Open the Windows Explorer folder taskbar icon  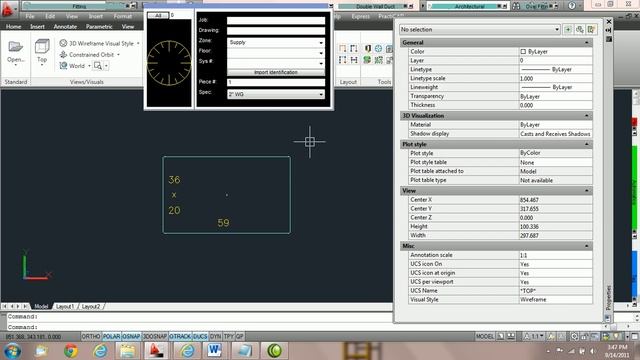(127, 351)
